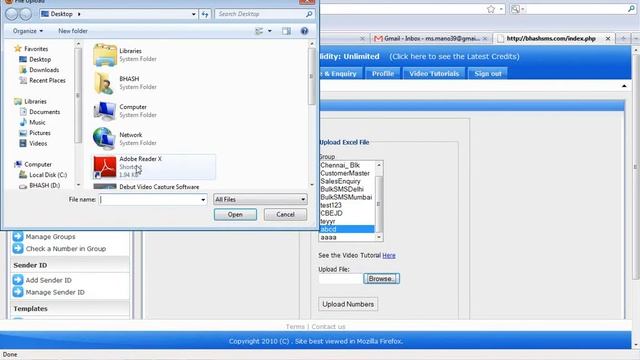Click the Open button in dialog

pyautogui.click(x=235, y=215)
